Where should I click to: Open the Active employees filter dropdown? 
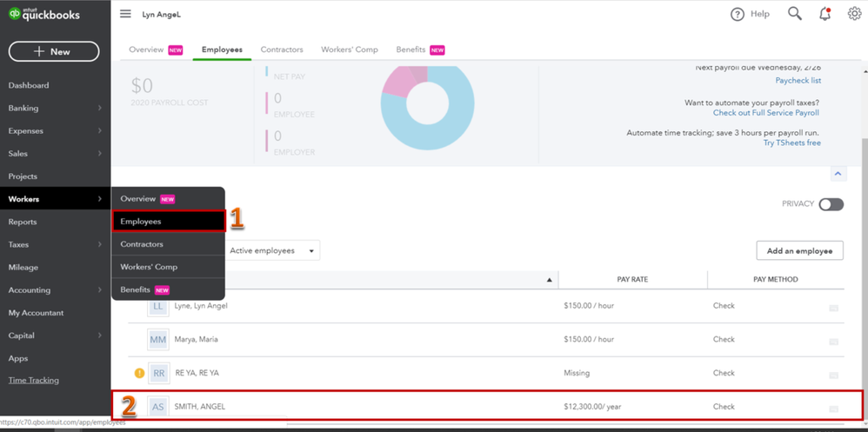tap(273, 250)
